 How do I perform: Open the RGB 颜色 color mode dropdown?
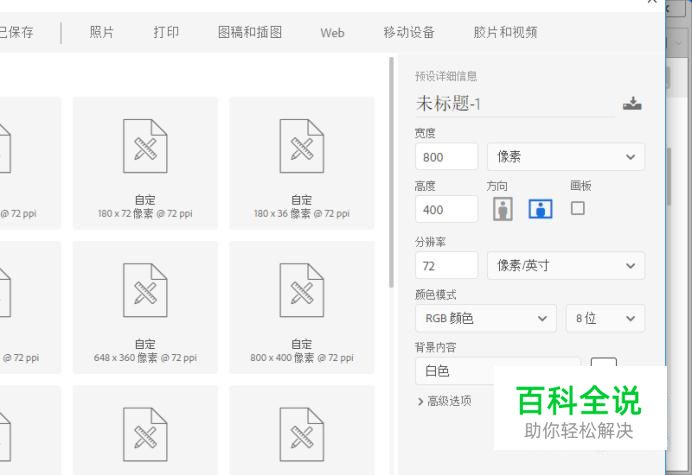(x=486, y=318)
